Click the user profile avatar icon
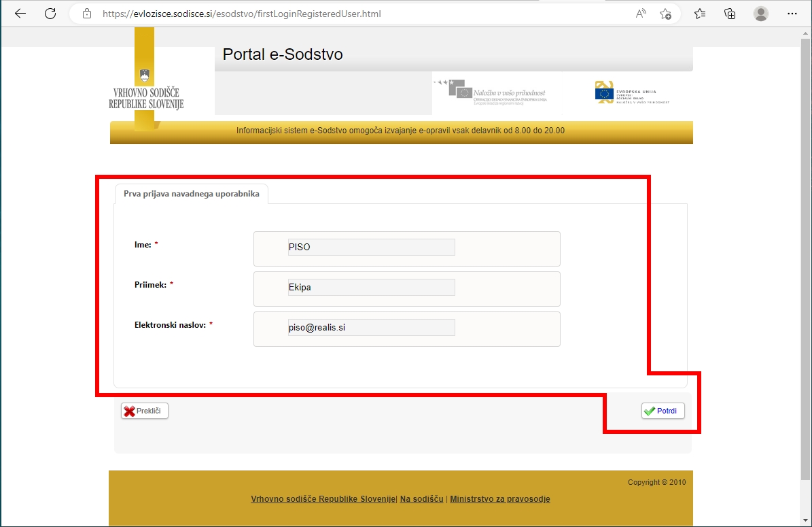Image resolution: width=812 pixels, height=527 pixels. [x=761, y=14]
